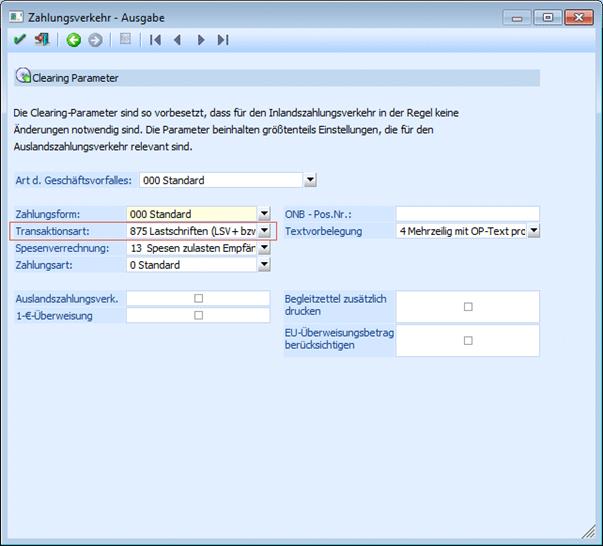Jump to the last record icon

(223, 40)
